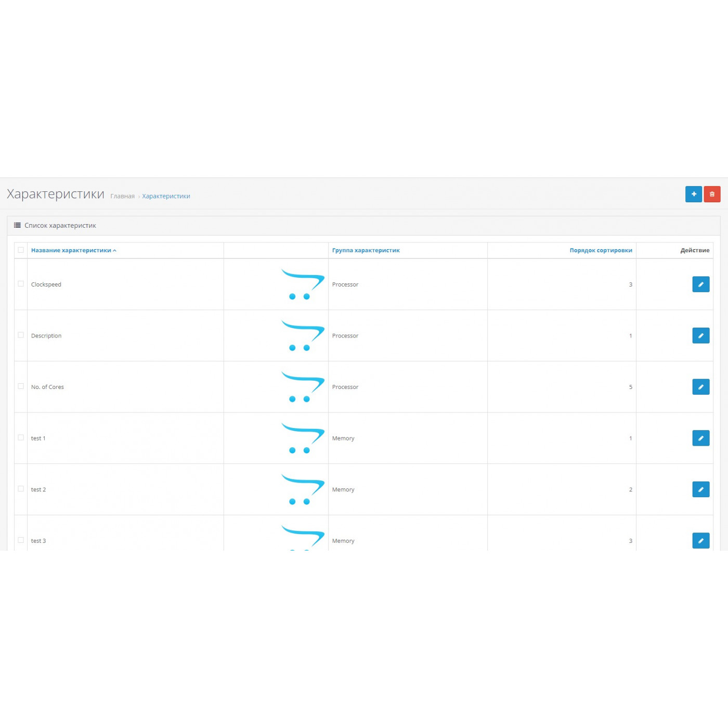Sort by Группа характеристик column header
Image resolution: width=728 pixels, height=728 pixels.
pos(366,251)
